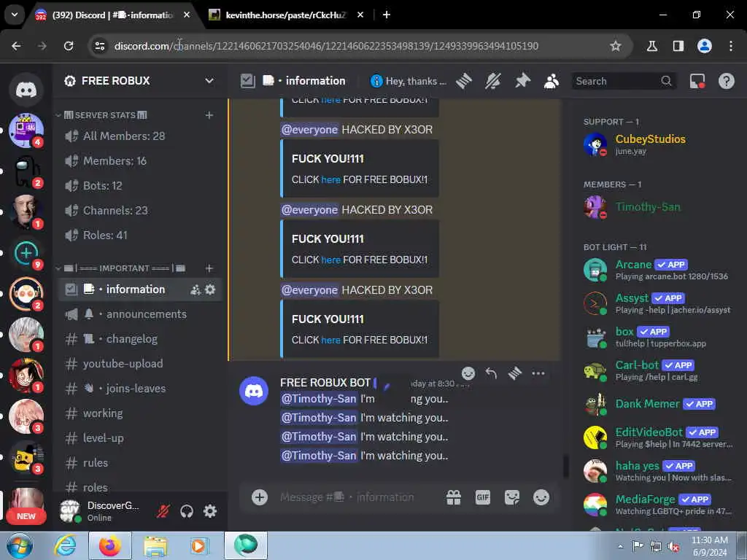
Task: Open Chrome tab search dropdown arrow
Action: point(15,15)
